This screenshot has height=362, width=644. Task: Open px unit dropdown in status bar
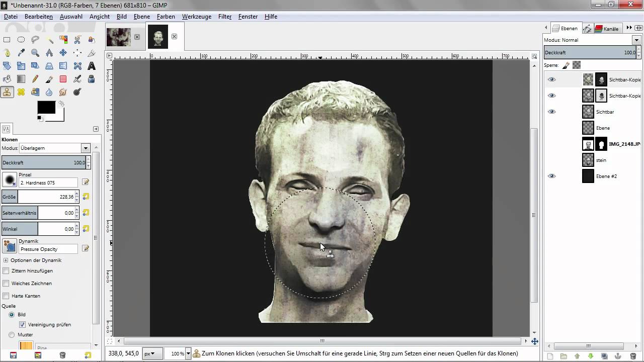pos(152,353)
